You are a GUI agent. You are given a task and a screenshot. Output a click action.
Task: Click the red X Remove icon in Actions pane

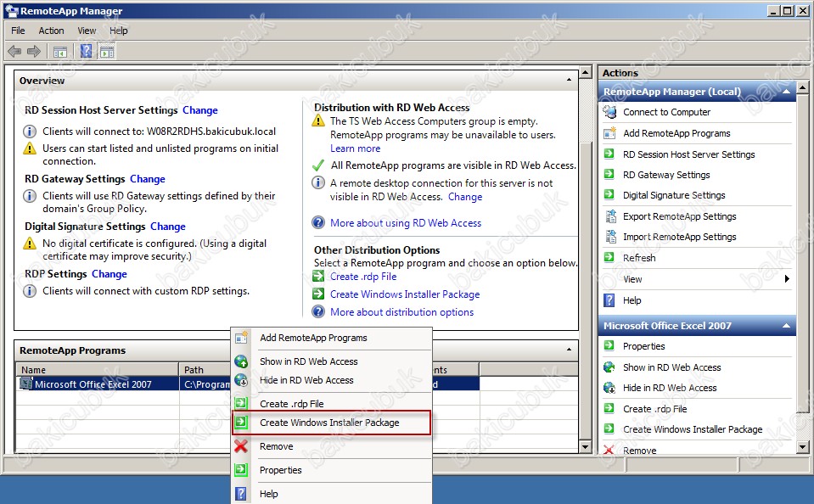[x=609, y=450]
